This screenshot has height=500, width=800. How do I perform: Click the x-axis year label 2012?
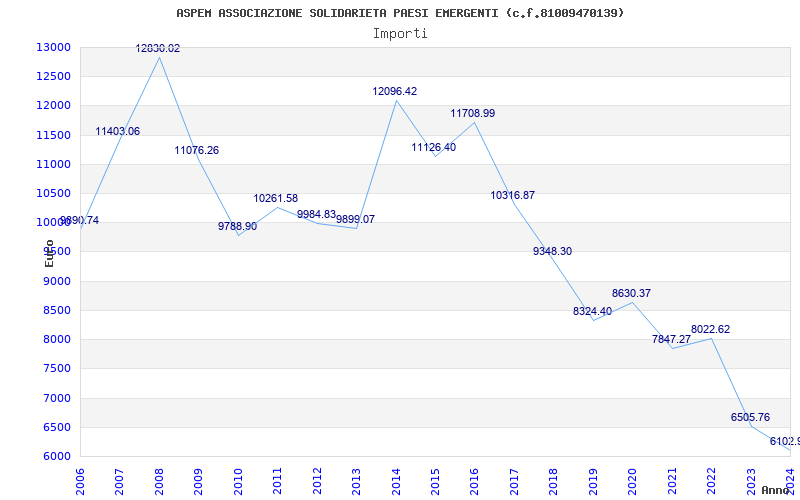317,481
